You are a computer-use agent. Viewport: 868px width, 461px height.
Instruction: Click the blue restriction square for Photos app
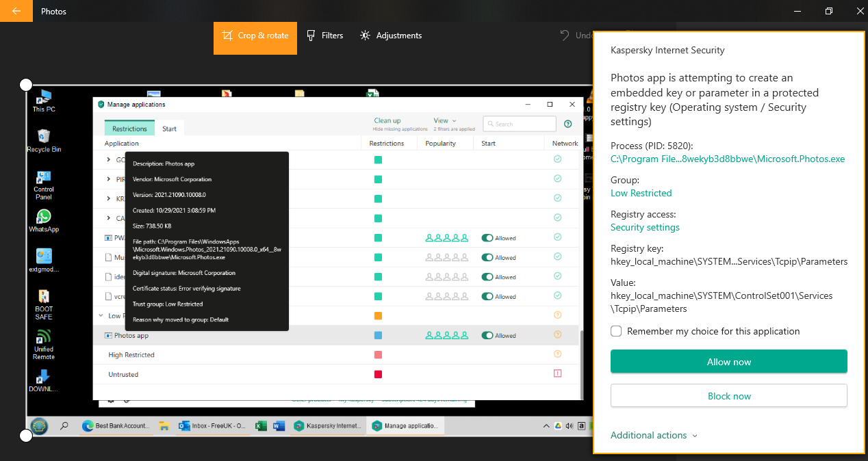(378, 335)
